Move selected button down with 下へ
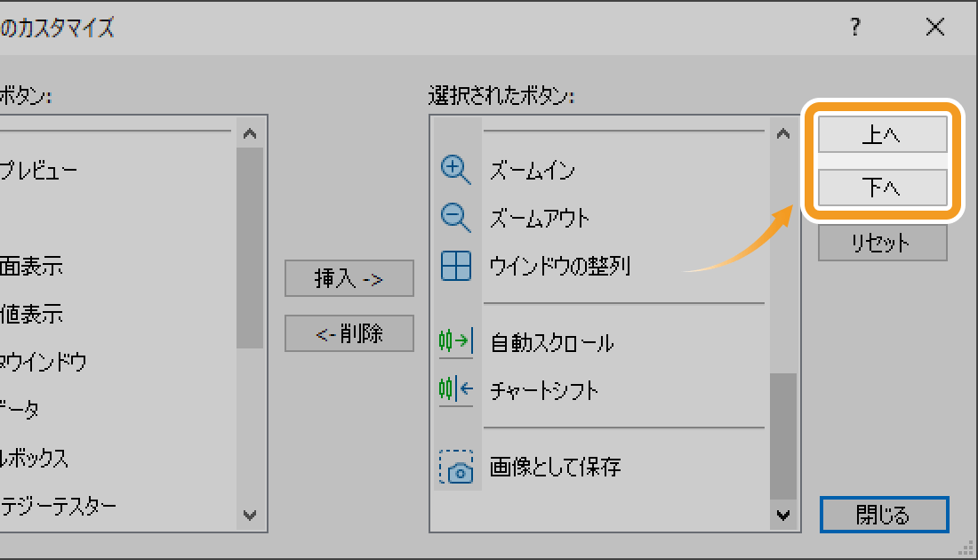 (883, 187)
